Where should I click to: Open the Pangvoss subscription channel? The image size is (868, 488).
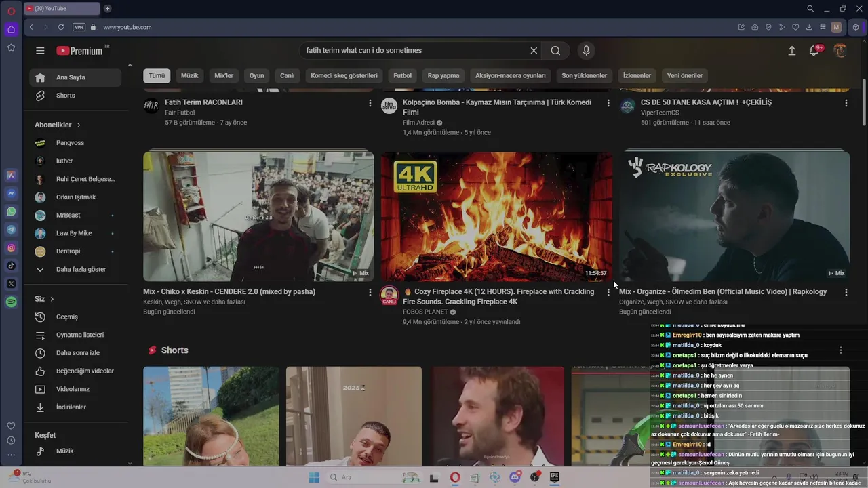click(75, 143)
